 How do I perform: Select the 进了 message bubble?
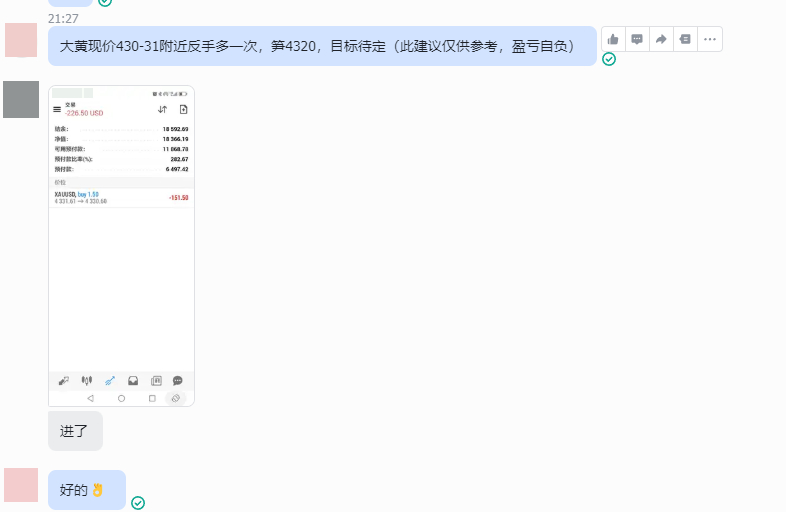(x=75, y=431)
